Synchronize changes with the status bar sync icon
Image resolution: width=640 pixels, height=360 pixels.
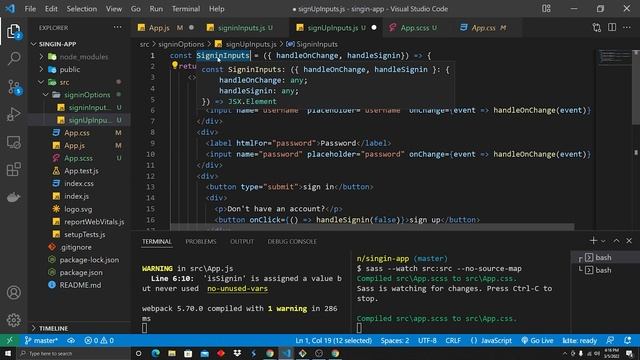[x=71, y=340]
